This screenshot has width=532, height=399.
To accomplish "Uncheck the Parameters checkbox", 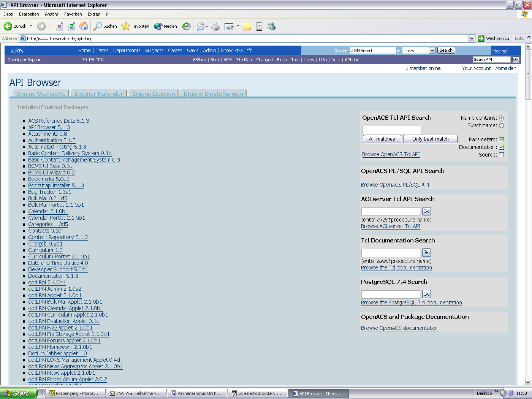I will [502, 139].
